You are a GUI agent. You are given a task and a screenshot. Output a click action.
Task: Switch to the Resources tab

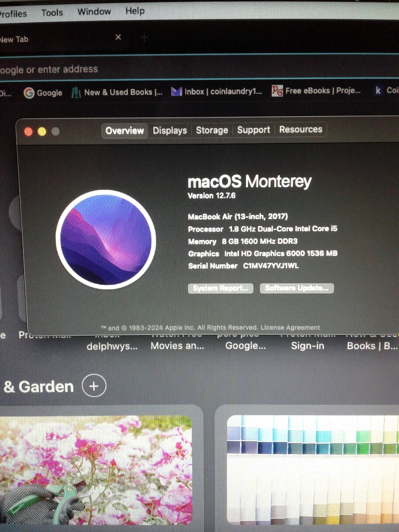(301, 129)
